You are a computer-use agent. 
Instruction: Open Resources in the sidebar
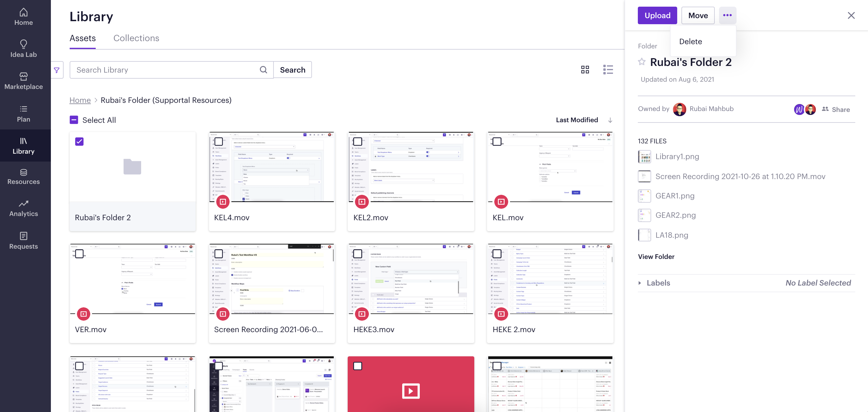[x=23, y=177]
